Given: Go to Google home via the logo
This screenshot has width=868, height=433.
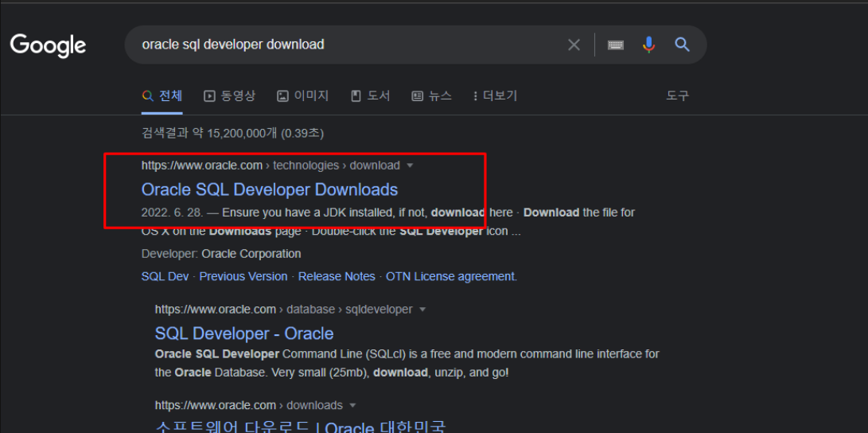Looking at the screenshot, I should pos(49,45).
